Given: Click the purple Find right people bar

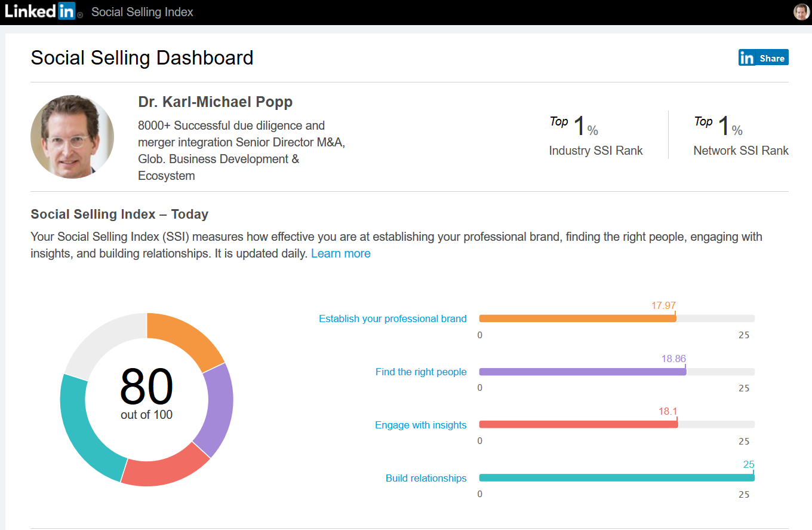Looking at the screenshot, I should [583, 372].
